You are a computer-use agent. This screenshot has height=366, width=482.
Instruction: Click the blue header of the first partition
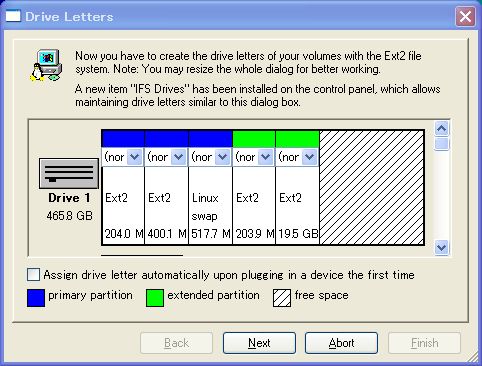pyautogui.click(x=123, y=139)
